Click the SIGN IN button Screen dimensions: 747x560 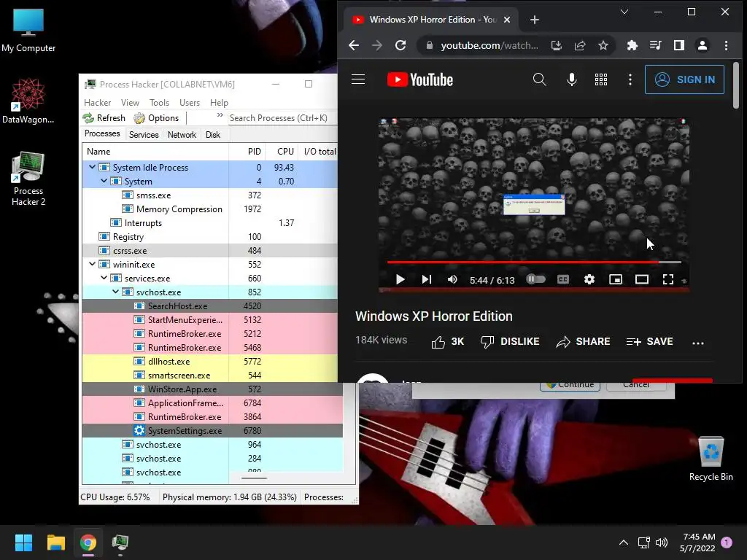pyautogui.click(x=684, y=79)
